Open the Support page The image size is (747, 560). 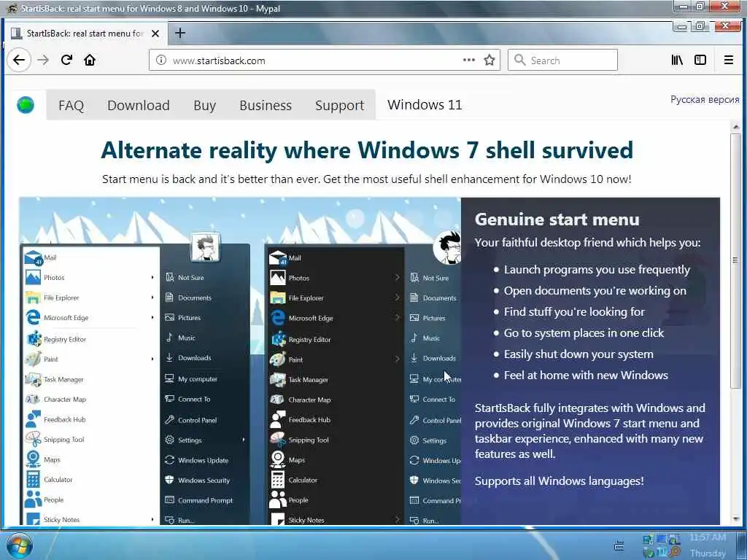pyautogui.click(x=340, y=105)
